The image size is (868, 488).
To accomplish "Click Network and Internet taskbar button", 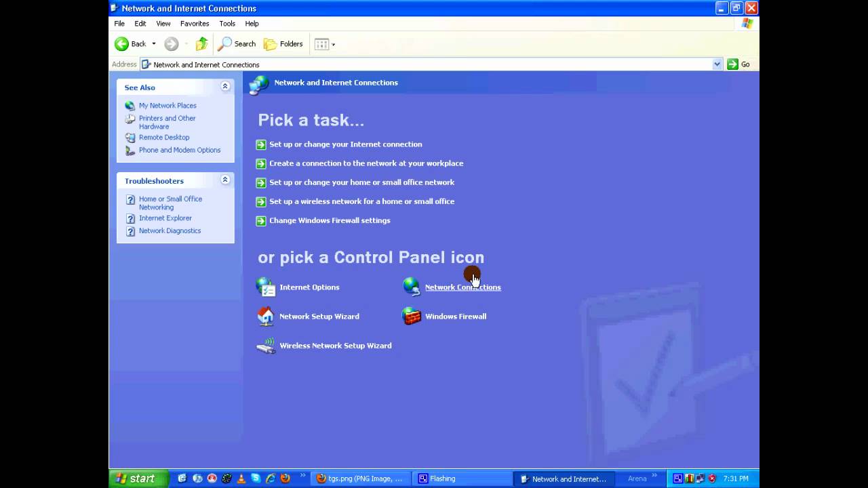I will 564,479.
